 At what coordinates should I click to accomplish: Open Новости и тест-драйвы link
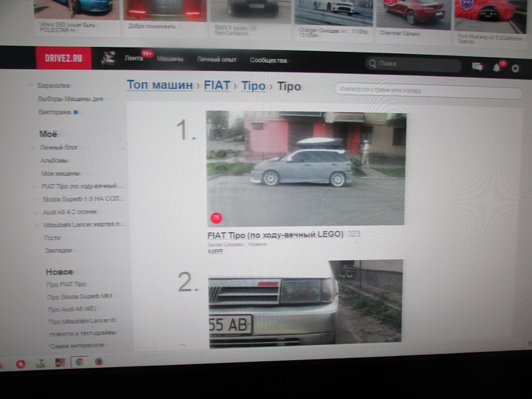pos(83,334)
